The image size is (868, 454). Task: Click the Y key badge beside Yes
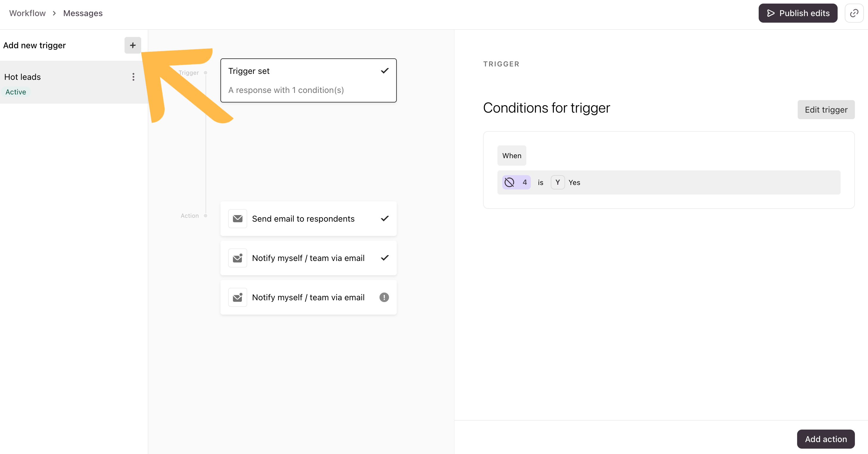pyautogui.click(x=558, y=182)
